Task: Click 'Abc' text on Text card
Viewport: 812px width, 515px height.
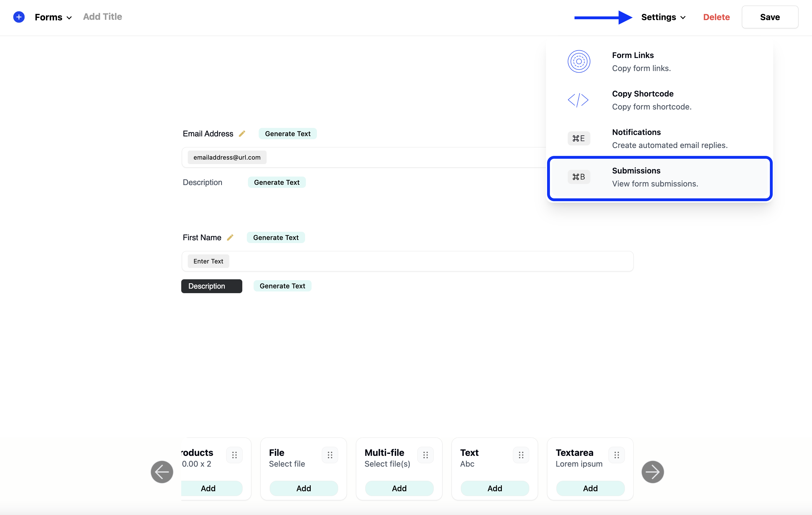Action: 467,464
